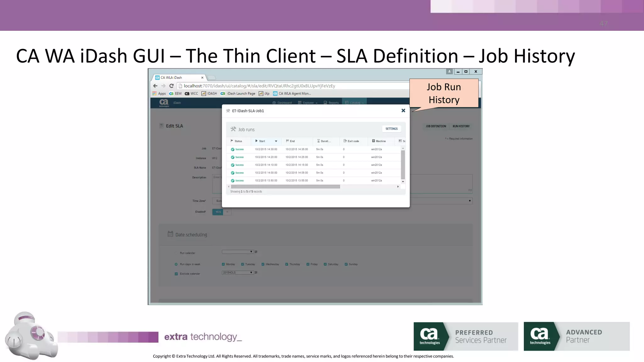Open the 2015HOLS exclude calendar dropdown
The height and width of the screenshot is (362, 644).
(x=238, y=272)
